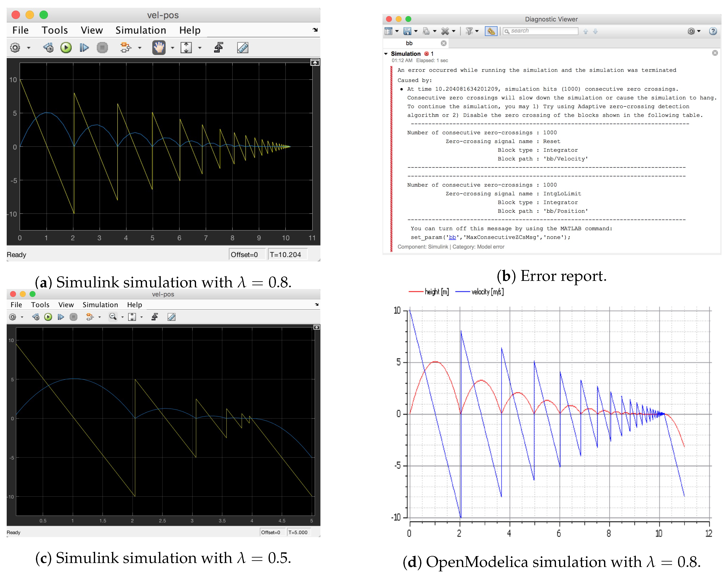728x577 pixels.
Task: Click Scale Axes Limits icon in bottom scope
Action: (x=132, y=317)
